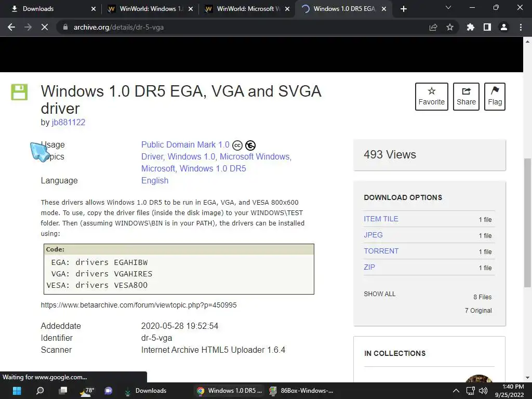The height and width of the screenshot is (399, 532).
Task: Open Chrome three-dot menu
Action: (521, 27)
